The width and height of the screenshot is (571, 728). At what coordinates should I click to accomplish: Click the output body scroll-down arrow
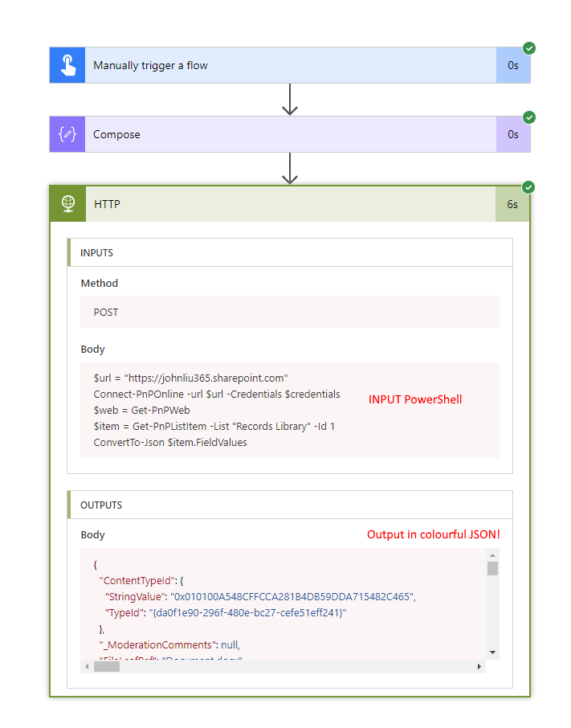[x=492, y=652]
